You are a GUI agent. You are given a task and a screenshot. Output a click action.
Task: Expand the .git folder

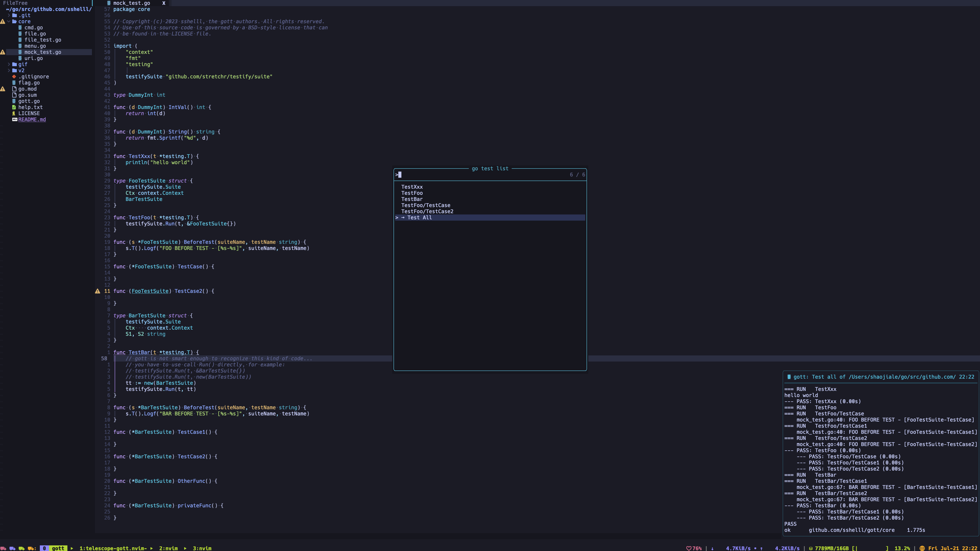(9, 16)
